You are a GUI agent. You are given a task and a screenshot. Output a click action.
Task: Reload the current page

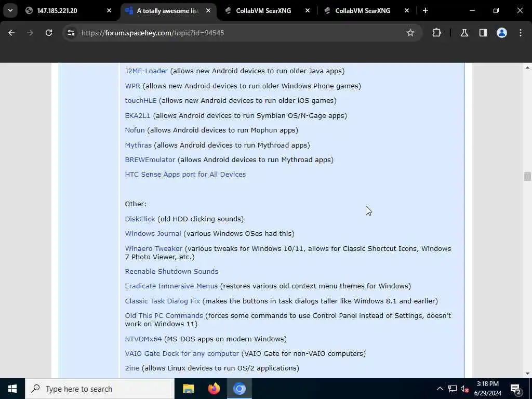[x=49, y=33]
